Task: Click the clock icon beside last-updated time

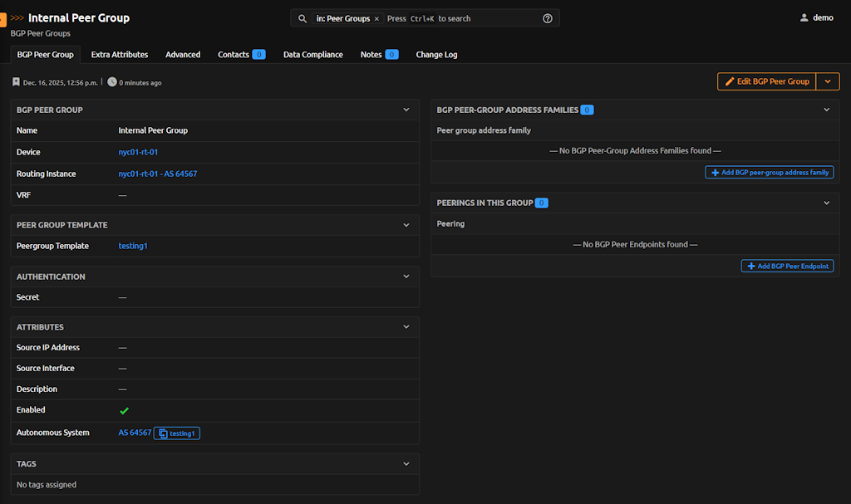Action: coord(112,82)
